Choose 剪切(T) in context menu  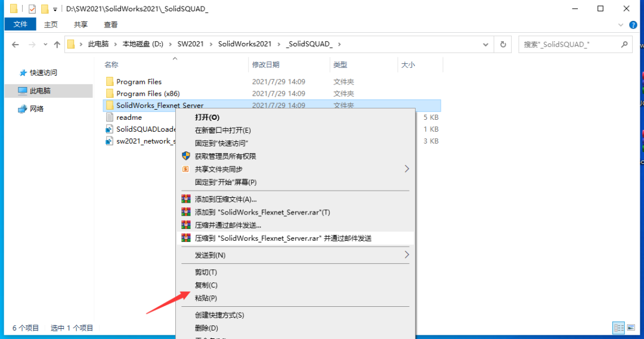coord(295,272)
